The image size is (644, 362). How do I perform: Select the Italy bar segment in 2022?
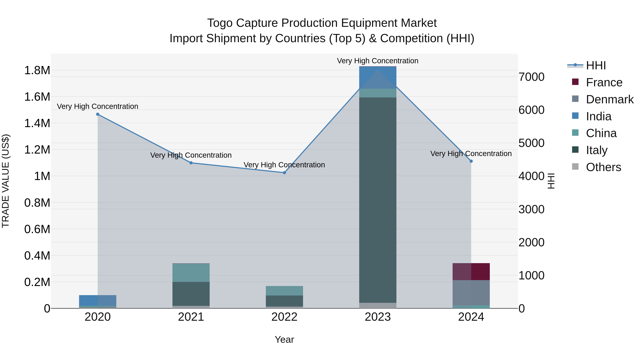(284, 301)
